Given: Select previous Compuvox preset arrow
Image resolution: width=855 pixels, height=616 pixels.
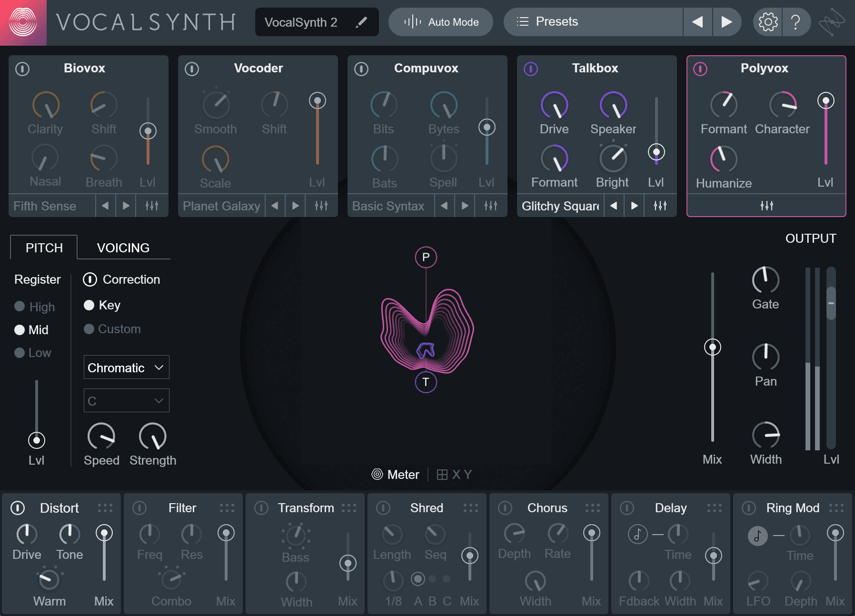Looking at the screenshot, I should (x=444, y=206).
